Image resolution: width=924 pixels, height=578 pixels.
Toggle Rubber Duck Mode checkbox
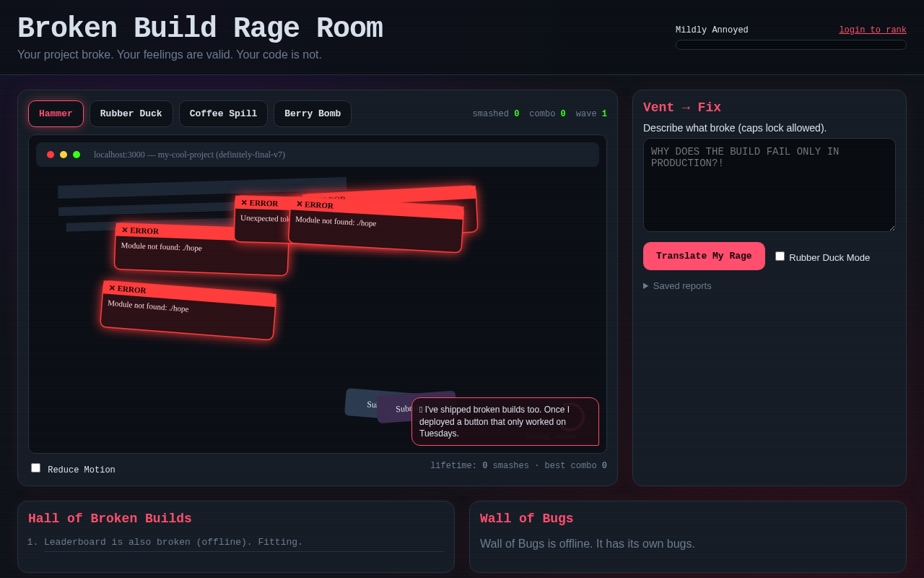point(780,256)
